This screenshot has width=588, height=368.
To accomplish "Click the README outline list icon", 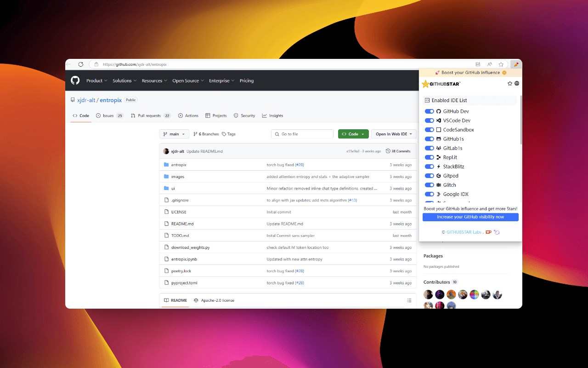I will click(409, 300).
